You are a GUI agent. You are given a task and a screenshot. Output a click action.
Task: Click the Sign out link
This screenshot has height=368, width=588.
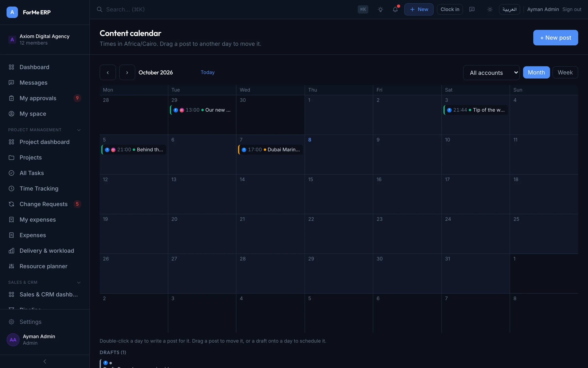pyautogui.click(x=572, y=9)
